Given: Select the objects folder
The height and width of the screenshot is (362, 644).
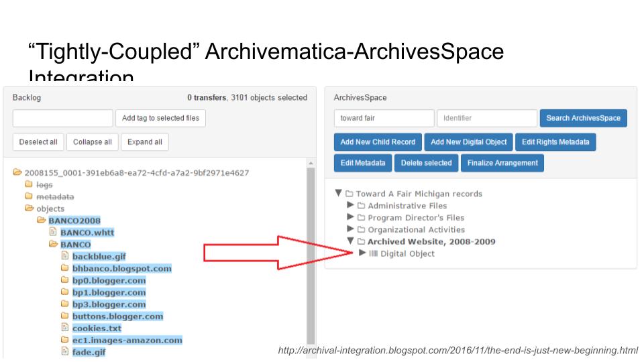Looking at the screenshot, I should coord(50,209).
